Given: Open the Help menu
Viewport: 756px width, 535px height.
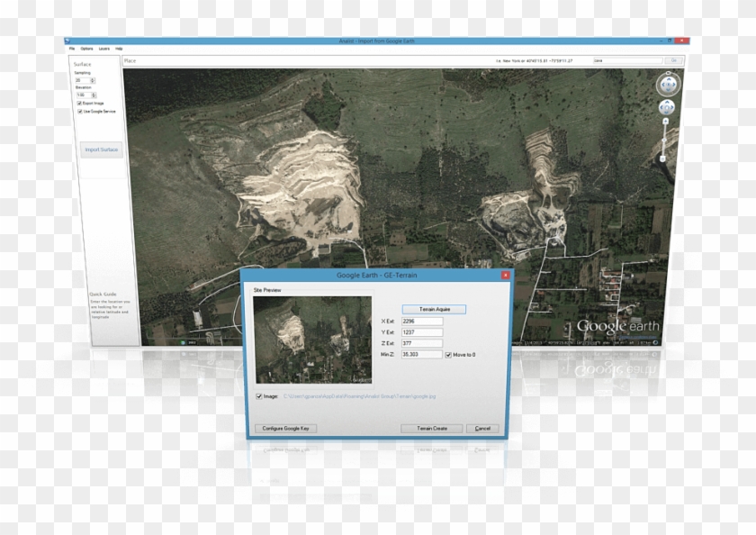Looking at the screenshot, I should [119, 49].
